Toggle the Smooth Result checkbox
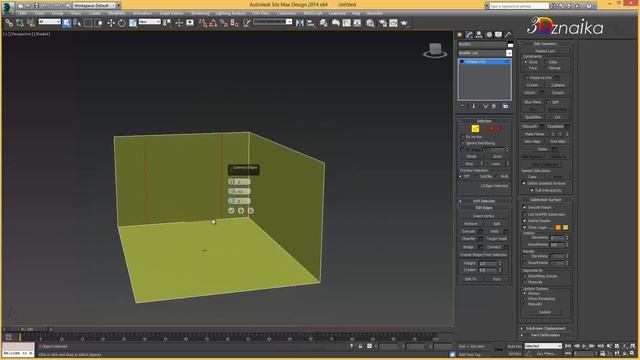This screenshot has width=640, height=360. point(525,207)
